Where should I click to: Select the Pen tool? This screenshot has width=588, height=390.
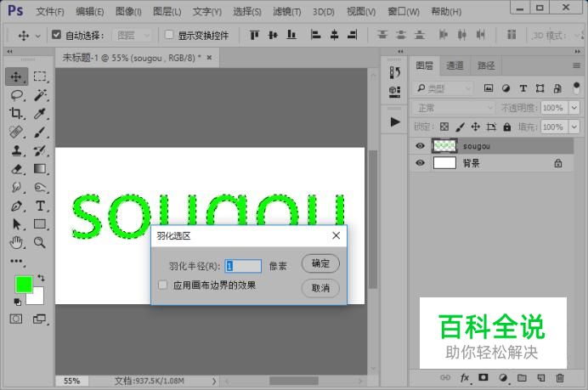pyautogui.click(x=16, y=206)
